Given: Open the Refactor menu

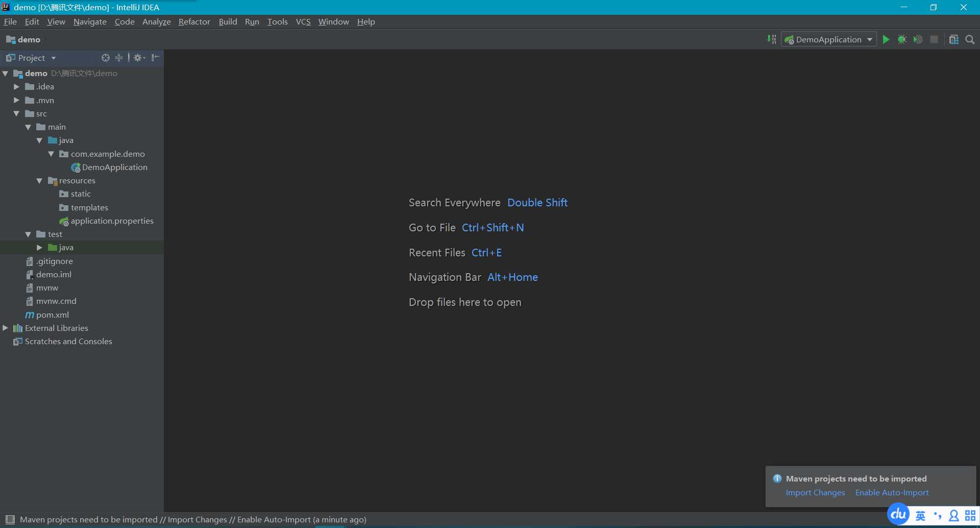Looking at the screenshot, I should (194, 21).
